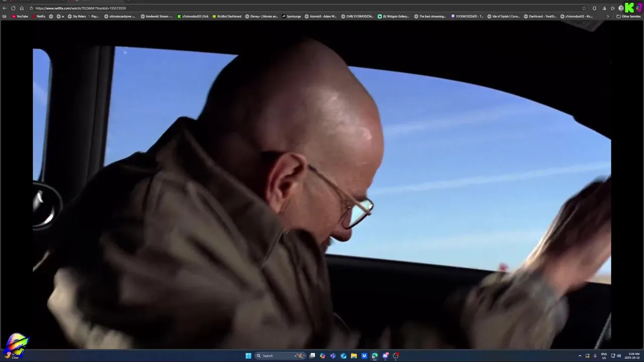Switch to Microsoft Edge on taskbar
Image resolution: width=644 pixels, height=362 pixels.
pos(375,355)
